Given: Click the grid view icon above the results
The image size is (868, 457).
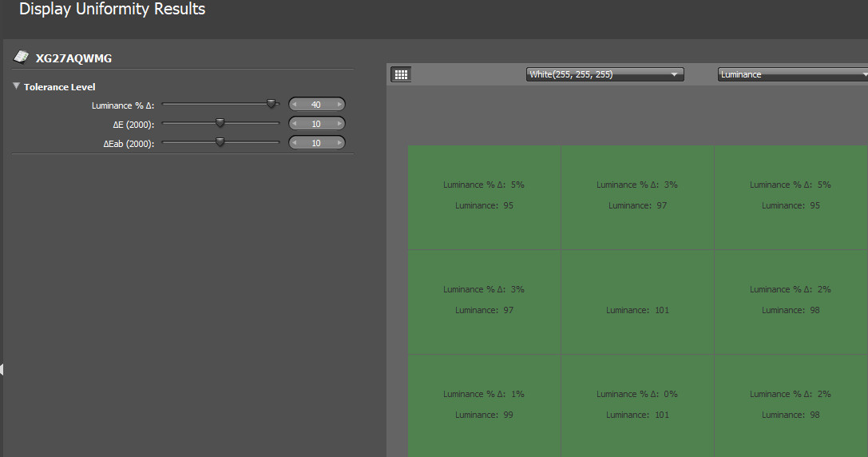Looking at the screenshot, I should tap(401, 74).
